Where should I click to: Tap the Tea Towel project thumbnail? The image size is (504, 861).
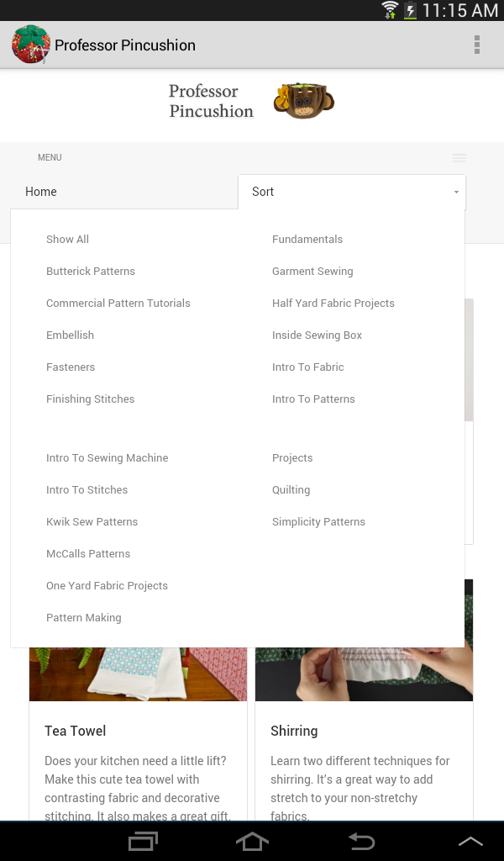pos(138,674)
